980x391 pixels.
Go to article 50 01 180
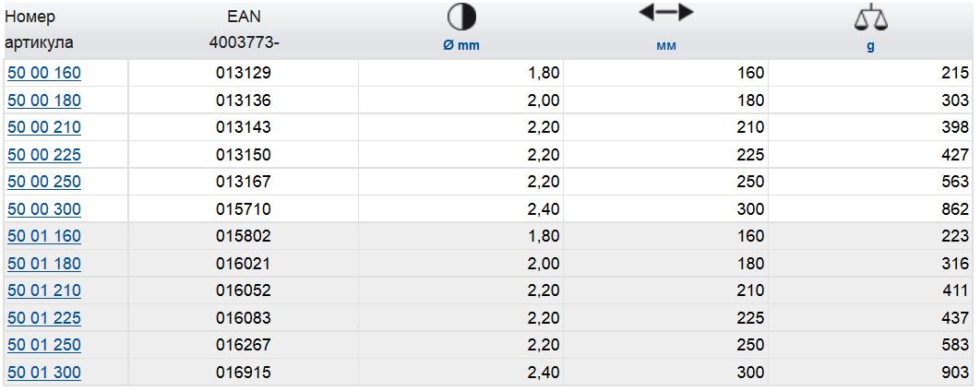coord(44,264)
